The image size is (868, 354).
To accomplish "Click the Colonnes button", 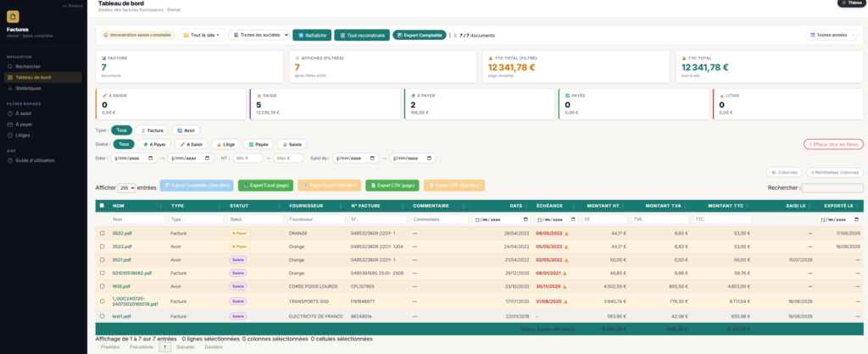I will tap(784, 173).
